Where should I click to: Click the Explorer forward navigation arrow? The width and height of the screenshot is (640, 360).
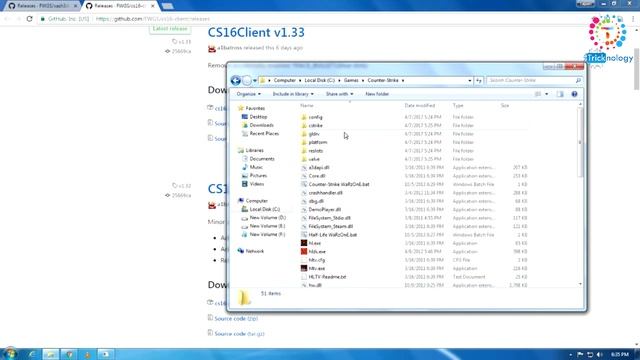pos(247,80)
